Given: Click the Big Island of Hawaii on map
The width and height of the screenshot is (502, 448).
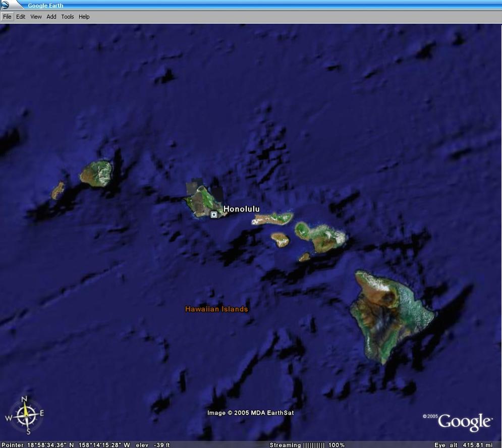Looking at the screenshot, I should pyautogui.click(x=391, y=316).
